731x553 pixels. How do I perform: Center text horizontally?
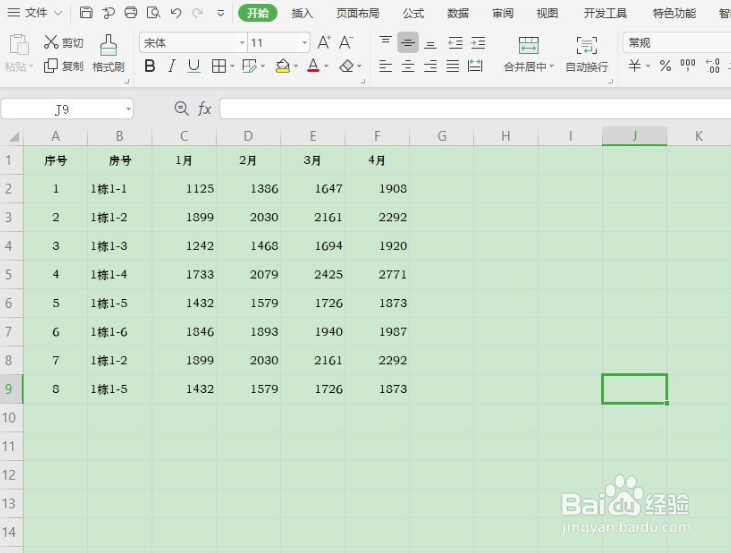pyautogui.click(x=408, y=66)
